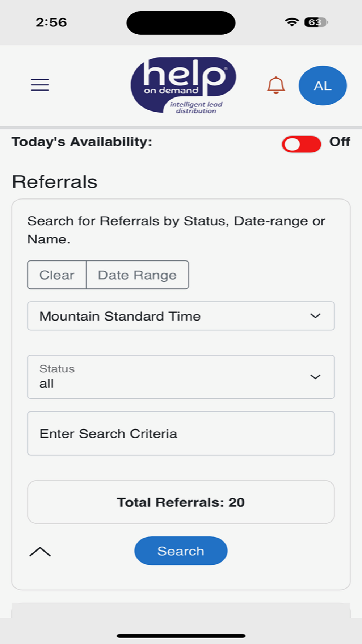Screen dimensions: 362x644
Task: Tap the home indicator bar
Action: point(181,636)
